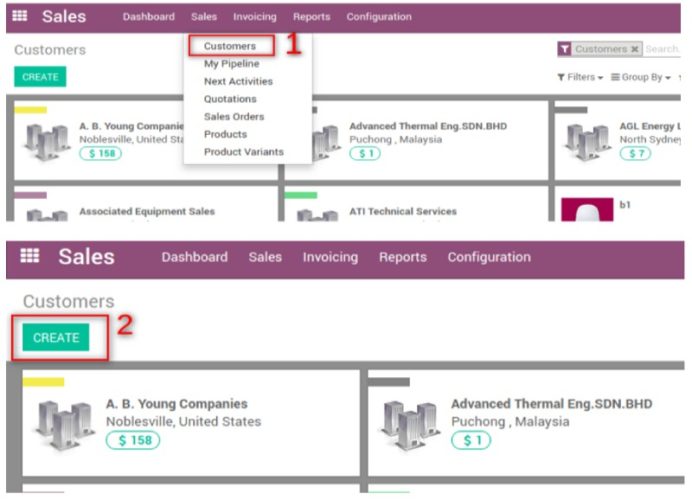Expand the Group By dropdown

tap(641, 78)
